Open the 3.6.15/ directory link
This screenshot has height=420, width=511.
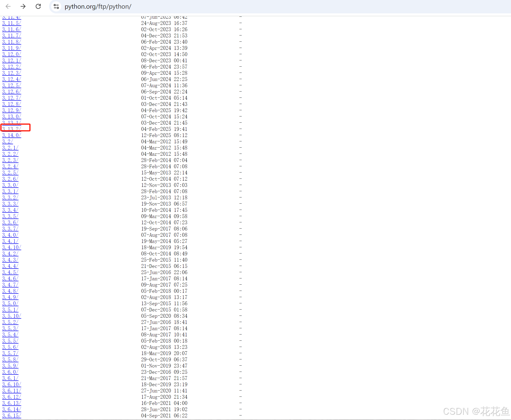[11, 415]
